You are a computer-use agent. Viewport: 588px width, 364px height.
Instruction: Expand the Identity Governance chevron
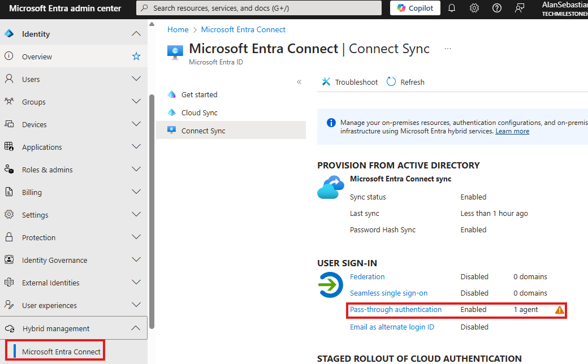coord(136,259)
